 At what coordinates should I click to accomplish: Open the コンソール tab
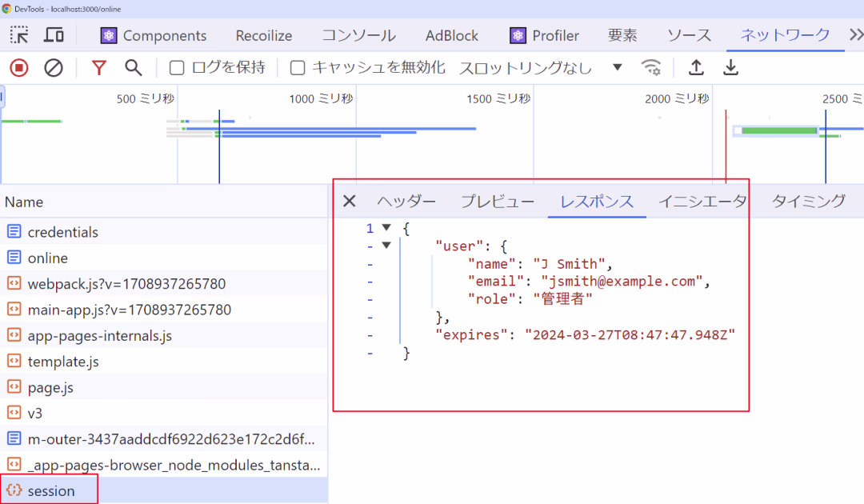point(358,35)
